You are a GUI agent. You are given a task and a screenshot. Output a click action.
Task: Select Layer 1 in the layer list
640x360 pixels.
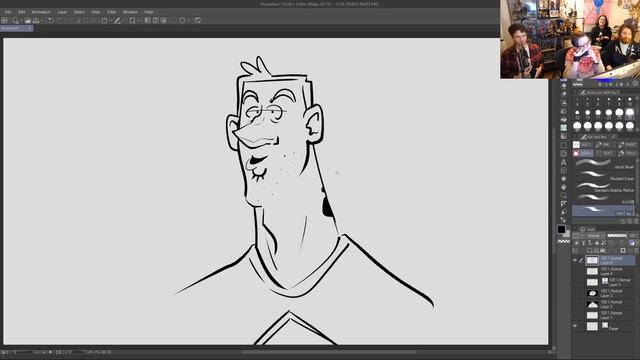610,316
